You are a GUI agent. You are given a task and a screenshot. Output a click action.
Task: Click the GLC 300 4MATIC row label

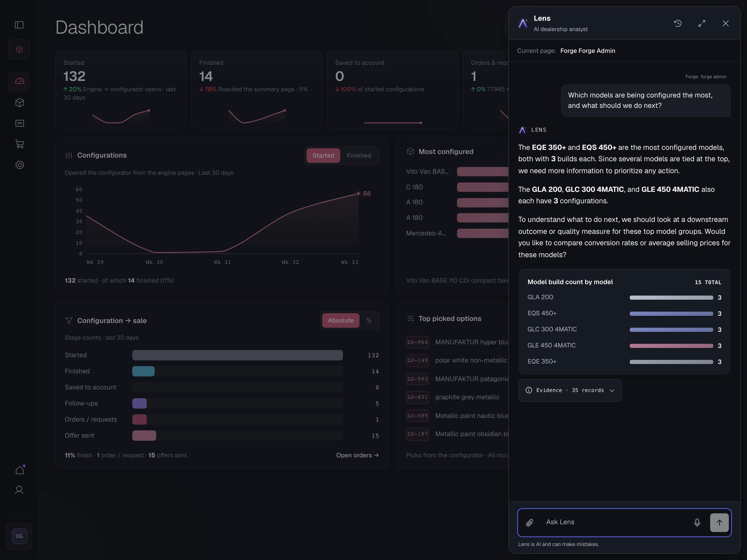tap(552, 329)
